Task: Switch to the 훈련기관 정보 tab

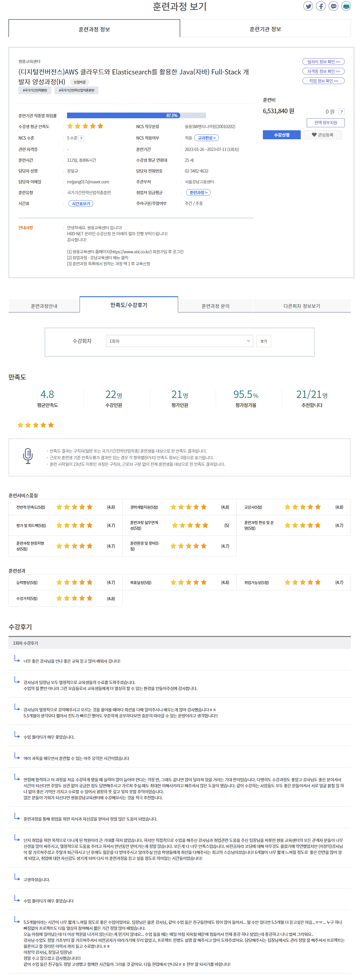Action: (265, 29)
